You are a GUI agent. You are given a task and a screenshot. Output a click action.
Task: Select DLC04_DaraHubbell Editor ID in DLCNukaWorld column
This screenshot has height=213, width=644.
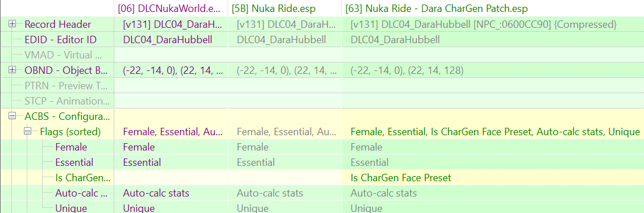[x=168, y=40]
